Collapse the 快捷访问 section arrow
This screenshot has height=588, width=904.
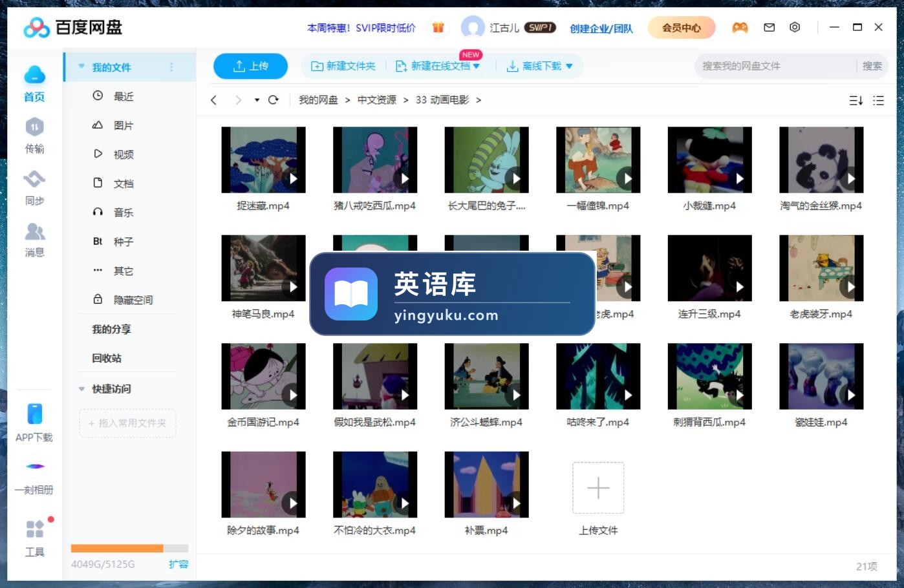coord(81,389)
